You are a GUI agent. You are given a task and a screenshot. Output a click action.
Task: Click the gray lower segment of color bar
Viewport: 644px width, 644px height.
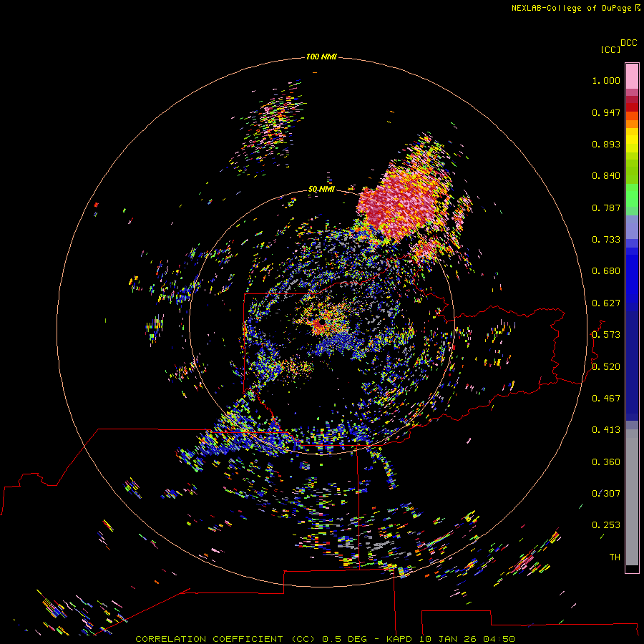(x=632, y=497)
